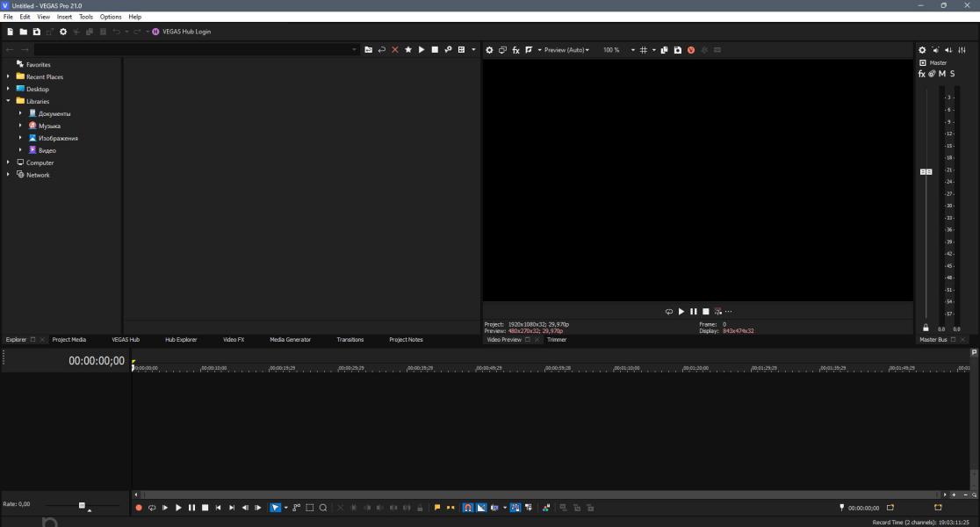Open Mixing Console icon
Viewport: 980px width, 527px height.
[962, 50]
